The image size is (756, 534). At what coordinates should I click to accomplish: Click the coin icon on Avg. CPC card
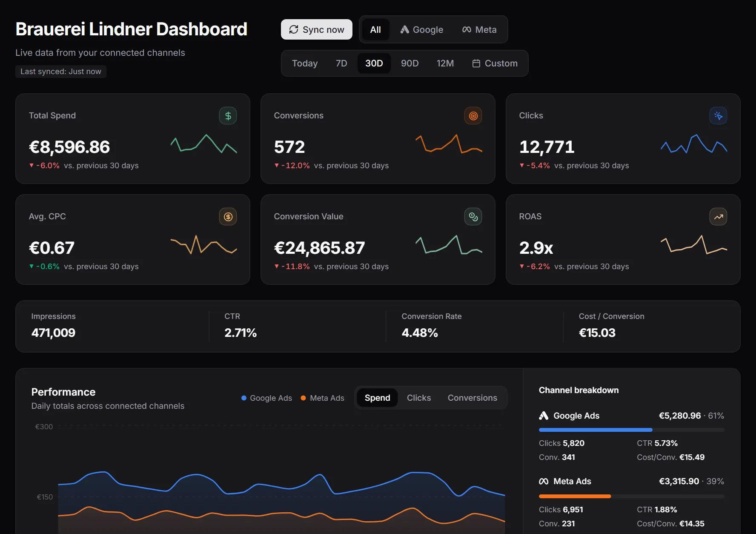[228, 217]
